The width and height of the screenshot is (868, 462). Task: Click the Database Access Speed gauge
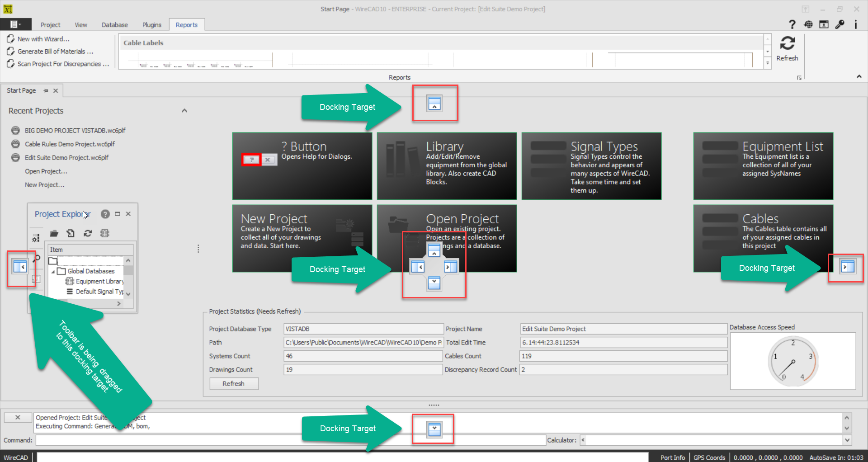pos(793,361)
